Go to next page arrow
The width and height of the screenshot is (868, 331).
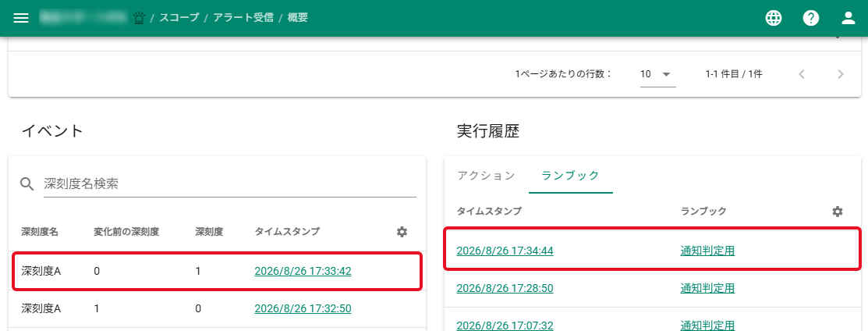[841, 73]
